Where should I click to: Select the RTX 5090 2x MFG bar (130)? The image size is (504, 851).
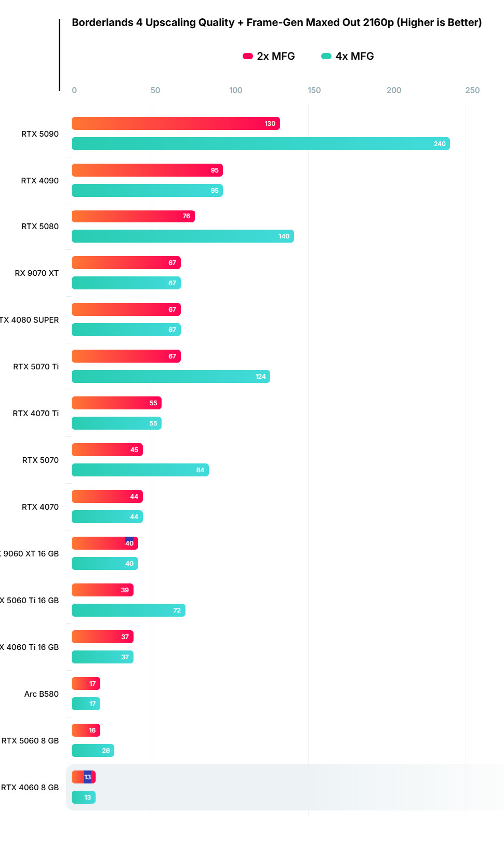pyautogui.click(x=176, y=124)
